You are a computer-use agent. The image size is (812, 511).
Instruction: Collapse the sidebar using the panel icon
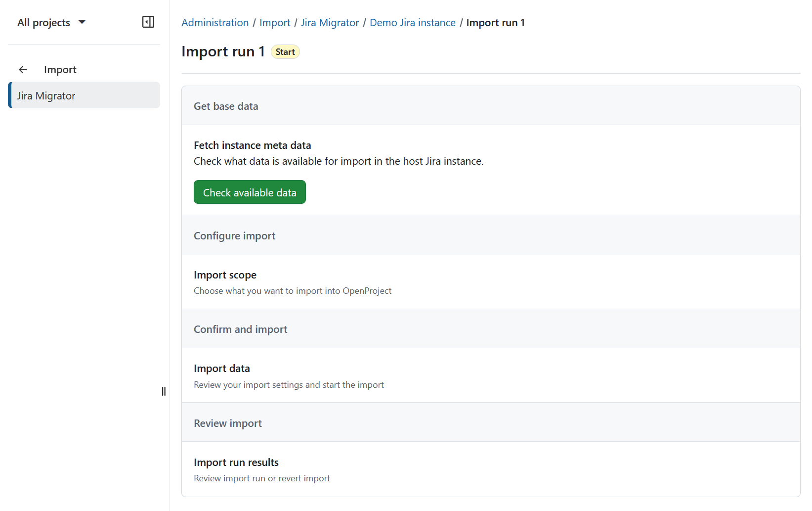148,22
